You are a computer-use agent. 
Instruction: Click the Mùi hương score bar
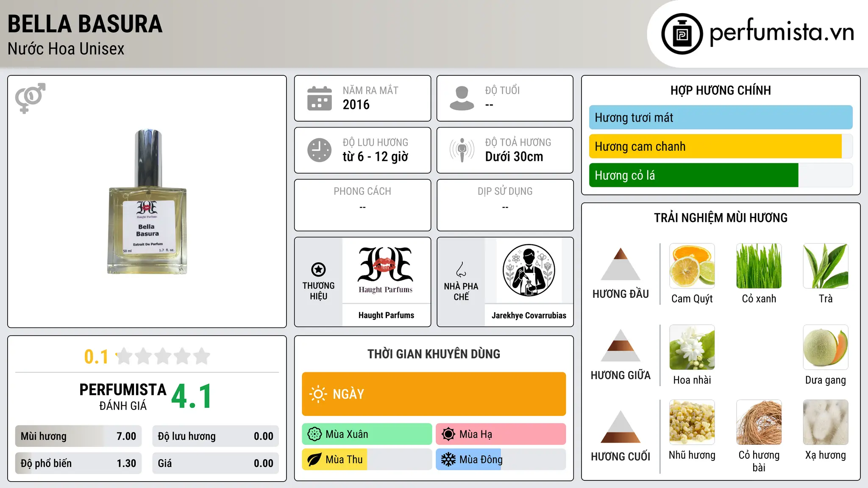point(78,436)
